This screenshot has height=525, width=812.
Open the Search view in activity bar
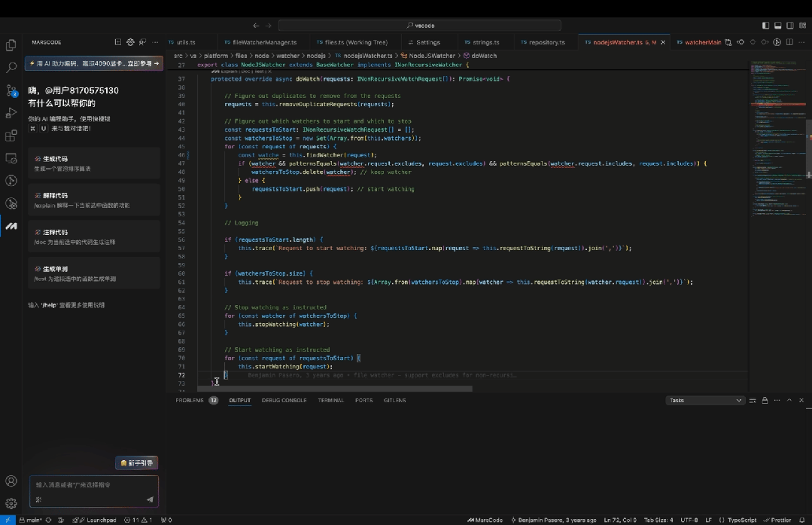[x=11, y=67]
